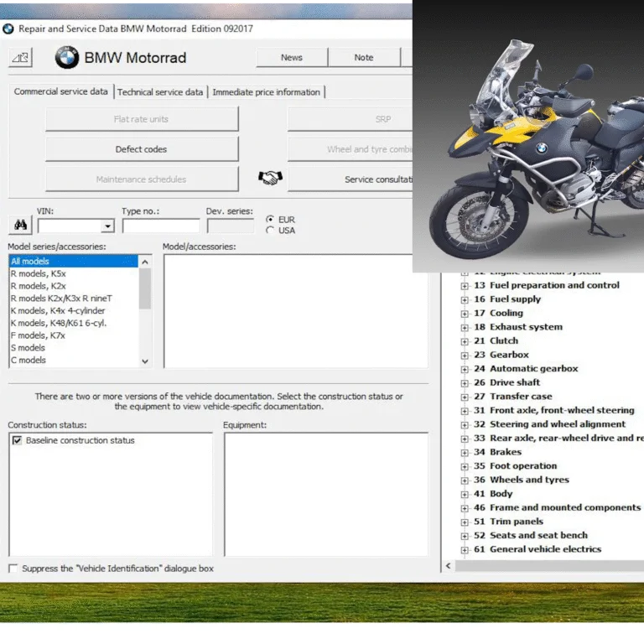Viewport: 644px width, 644px height.
Task: Select All models in series list
Action: [74, 262]
